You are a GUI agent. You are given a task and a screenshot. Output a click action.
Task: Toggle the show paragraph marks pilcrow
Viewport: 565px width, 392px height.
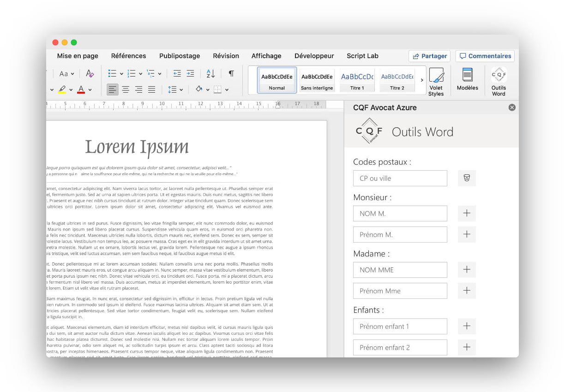tap(231, 74)
